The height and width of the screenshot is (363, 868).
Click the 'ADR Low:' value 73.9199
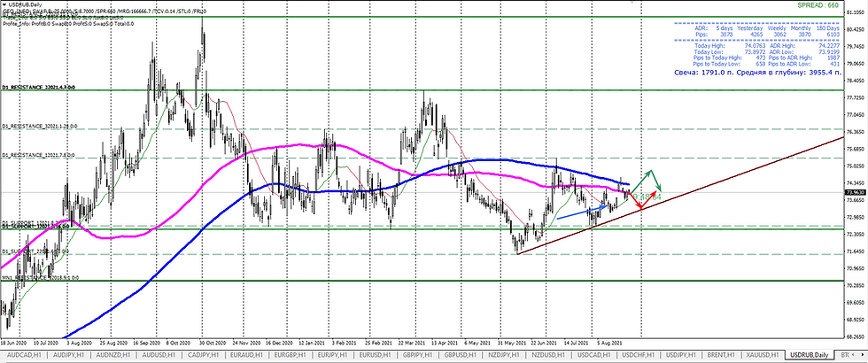(828, 51)
